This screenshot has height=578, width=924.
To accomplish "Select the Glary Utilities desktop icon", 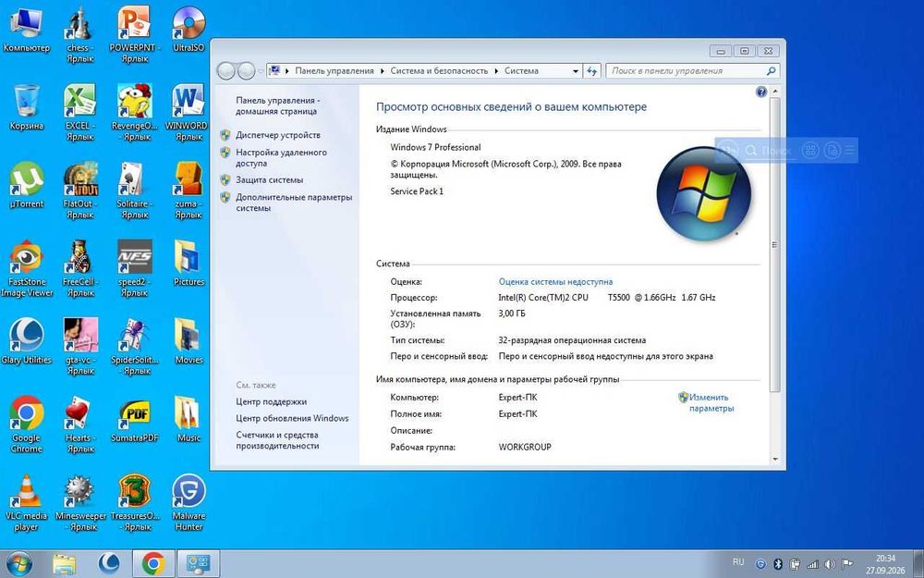I will (26, 335).
